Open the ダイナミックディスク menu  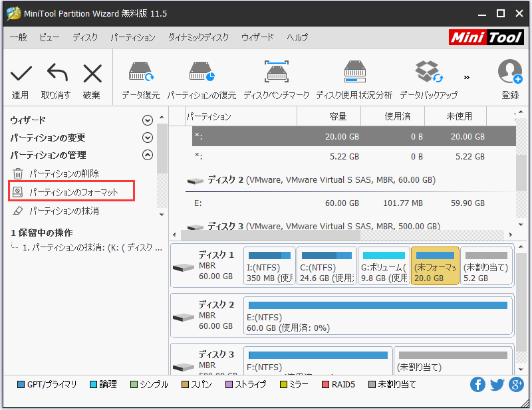point(198,37)
